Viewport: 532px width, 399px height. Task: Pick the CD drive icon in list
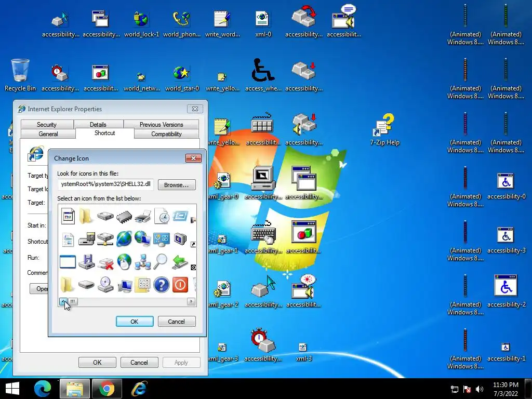(105, 285)
